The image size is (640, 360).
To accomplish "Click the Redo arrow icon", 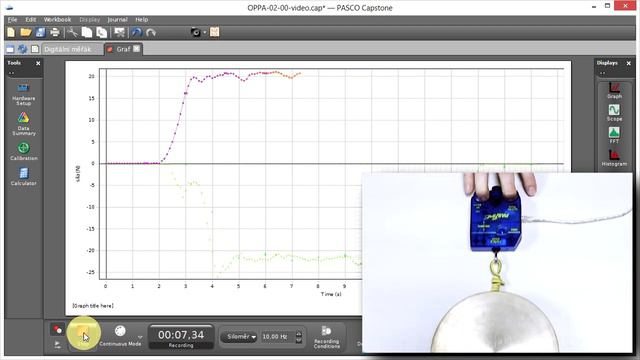I will click(151, 32).
